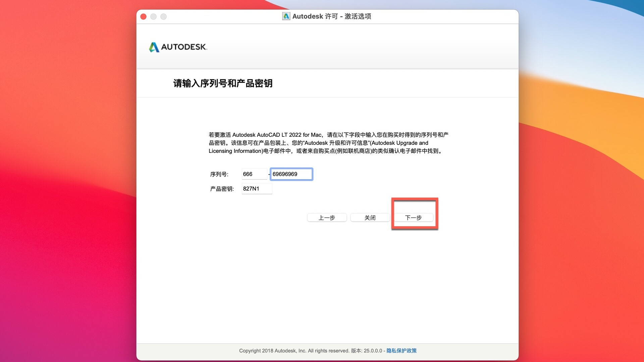
Task: Click the small Autodesk icon in title bar
Action: pyautogui.click(x=286, y=16)
